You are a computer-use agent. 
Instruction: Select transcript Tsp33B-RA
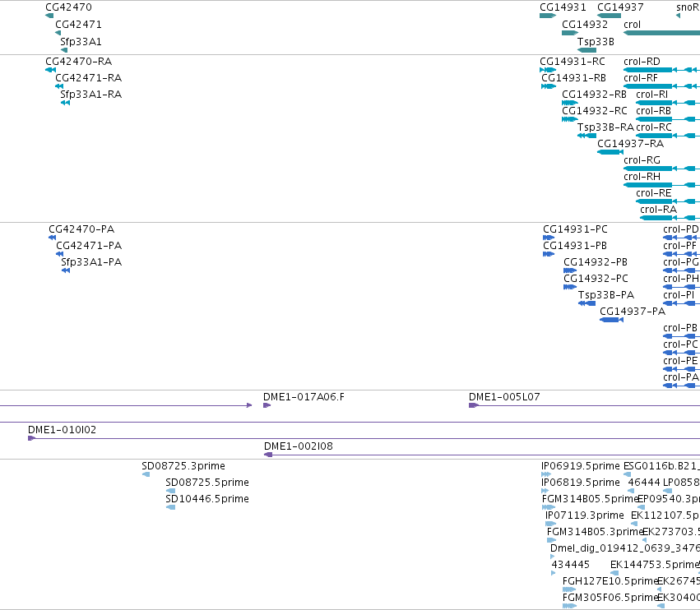(605, 127)
